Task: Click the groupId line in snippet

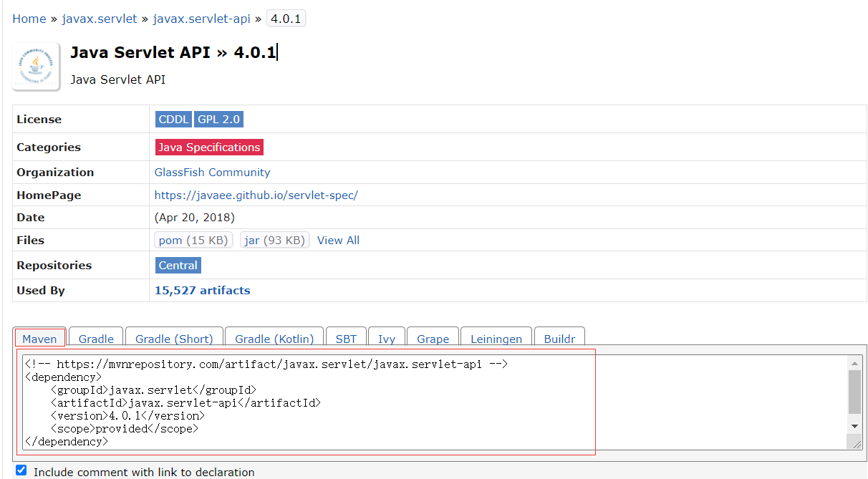Action: [153, 390]
